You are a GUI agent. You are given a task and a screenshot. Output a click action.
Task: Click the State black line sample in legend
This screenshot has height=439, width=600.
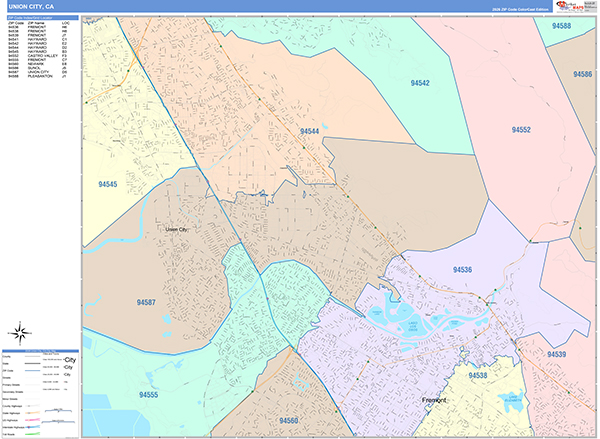click(x=33, y=363)
